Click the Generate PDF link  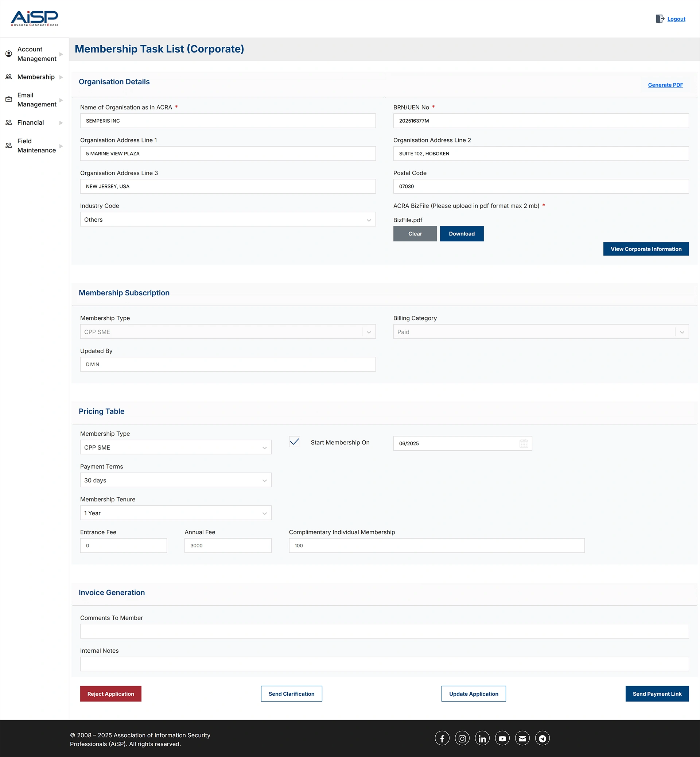point(665,85)
